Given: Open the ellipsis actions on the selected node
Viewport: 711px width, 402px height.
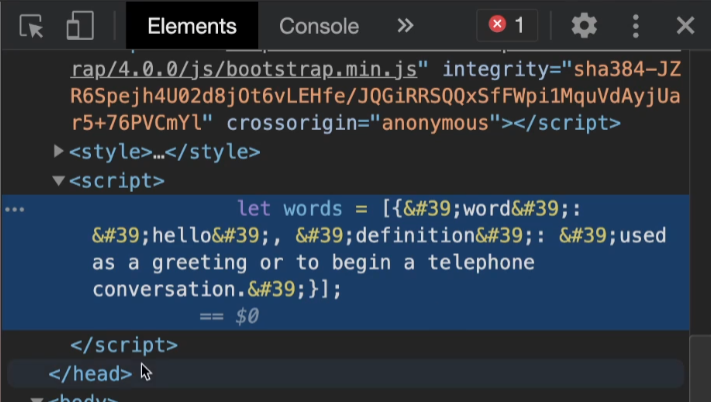Looking at the screenshot, I should 15,209.
